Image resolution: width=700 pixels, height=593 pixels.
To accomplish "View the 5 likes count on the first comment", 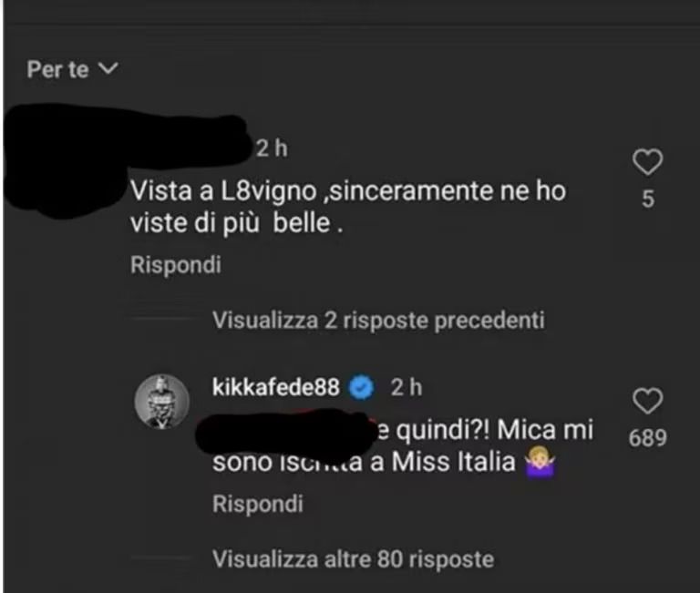I will pos(648,199).
